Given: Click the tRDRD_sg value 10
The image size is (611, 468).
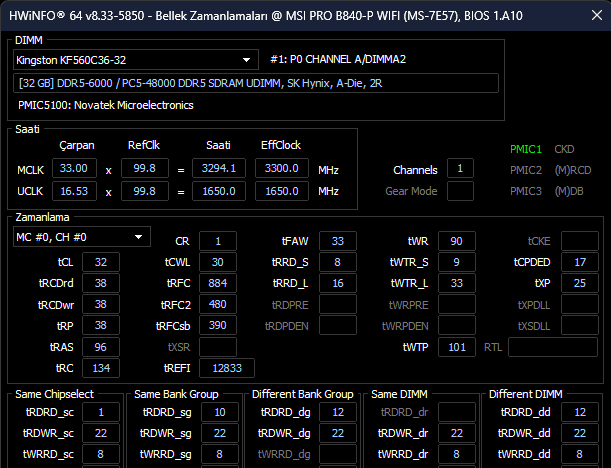Looking at the screenshot, I should tap(220, 412).
